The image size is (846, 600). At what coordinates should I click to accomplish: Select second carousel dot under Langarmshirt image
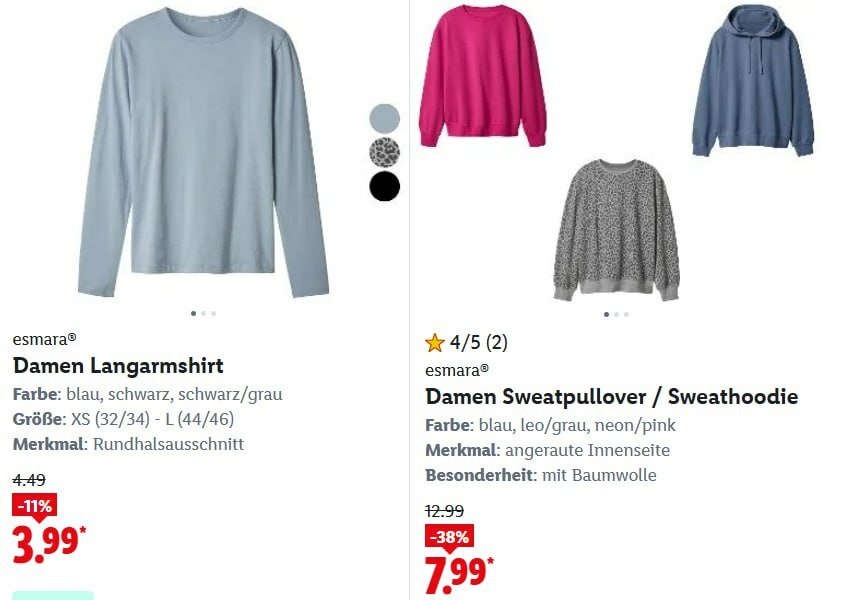[x=203, y=313]
